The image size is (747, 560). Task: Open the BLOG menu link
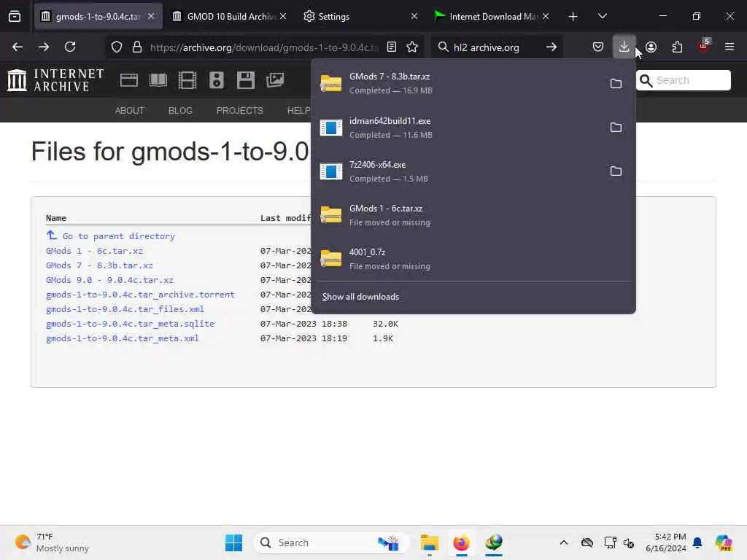(x=180, y=111)
